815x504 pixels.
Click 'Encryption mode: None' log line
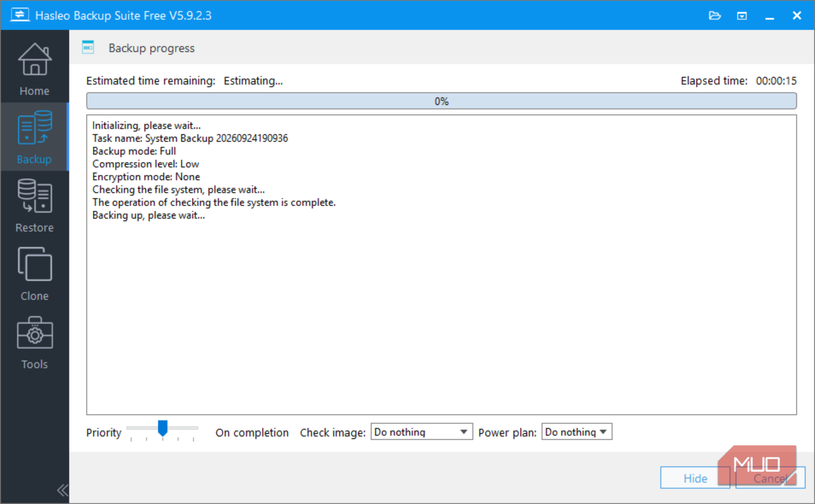146,177
